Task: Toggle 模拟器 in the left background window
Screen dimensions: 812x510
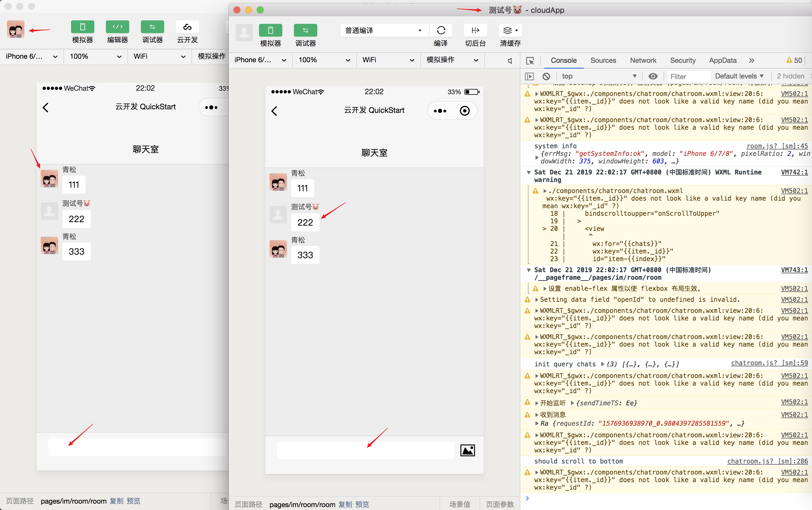Action: 83,27
